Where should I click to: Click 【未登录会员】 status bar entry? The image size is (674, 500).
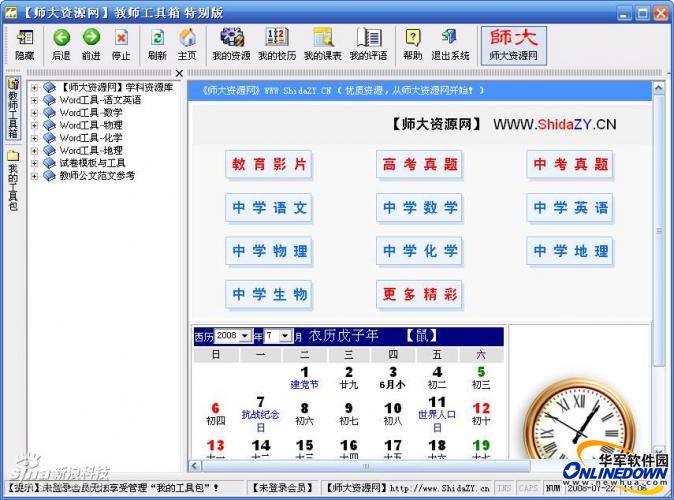282,488
